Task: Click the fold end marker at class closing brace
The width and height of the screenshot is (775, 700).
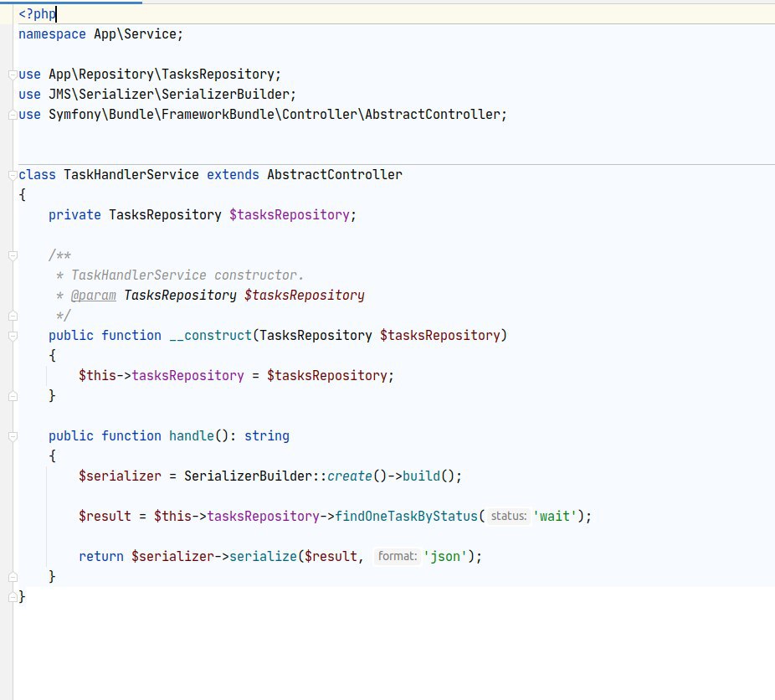Action: click(13, 597)
